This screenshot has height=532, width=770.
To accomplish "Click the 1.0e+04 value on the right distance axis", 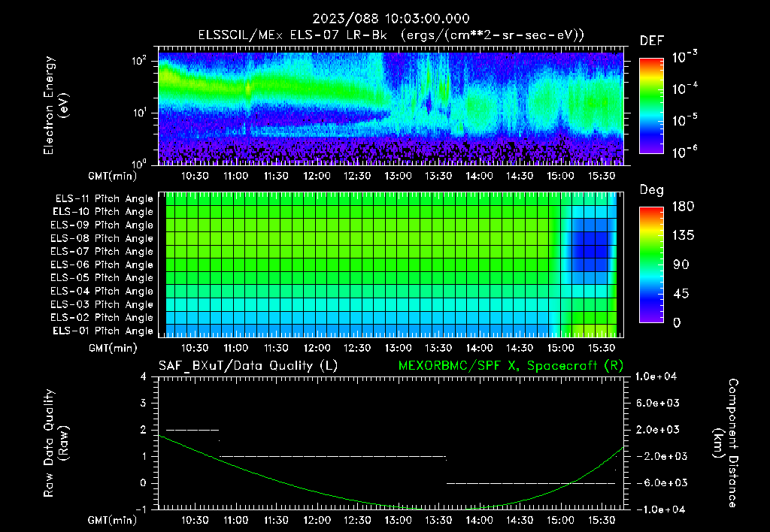I will pos(656,376).
